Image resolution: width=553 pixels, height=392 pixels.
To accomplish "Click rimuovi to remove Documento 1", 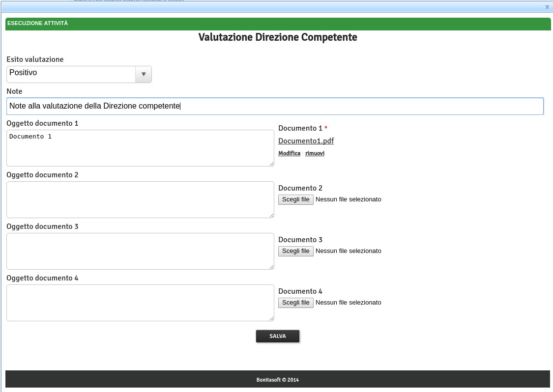I will (x=315, y=153).
